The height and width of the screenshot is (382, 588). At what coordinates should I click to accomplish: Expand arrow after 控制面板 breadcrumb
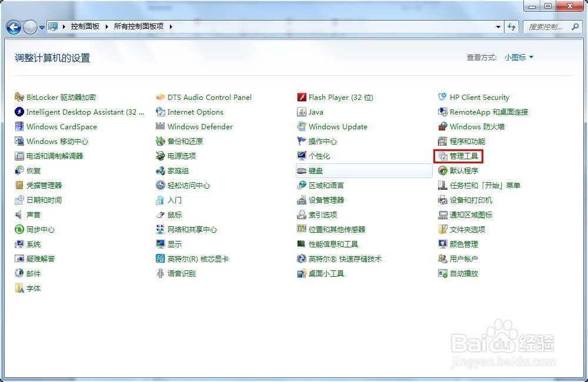(106, 26)
